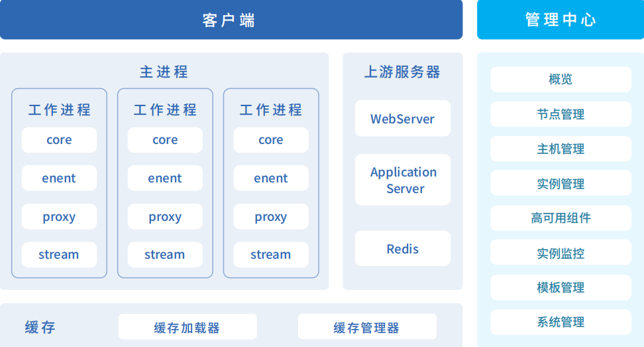
Task: Click the 缓存加载器 button
Action: click(x=187, y=327)
